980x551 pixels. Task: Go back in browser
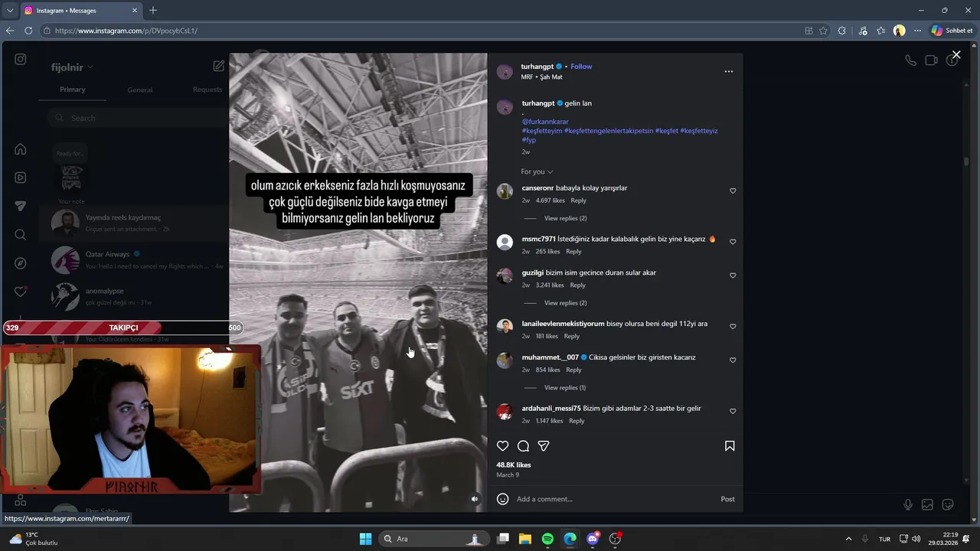coord(10,31)
